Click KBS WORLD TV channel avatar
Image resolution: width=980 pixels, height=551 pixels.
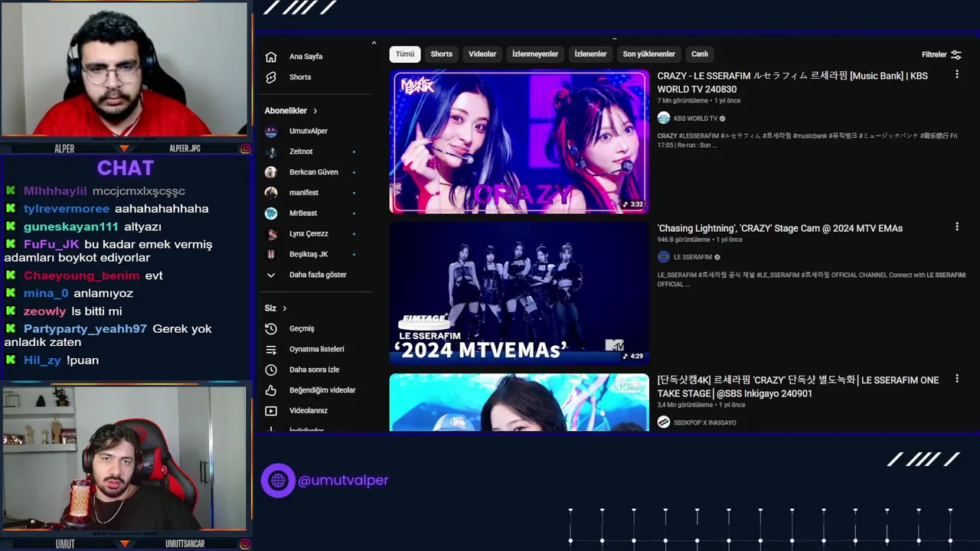(x=664, y=118)
